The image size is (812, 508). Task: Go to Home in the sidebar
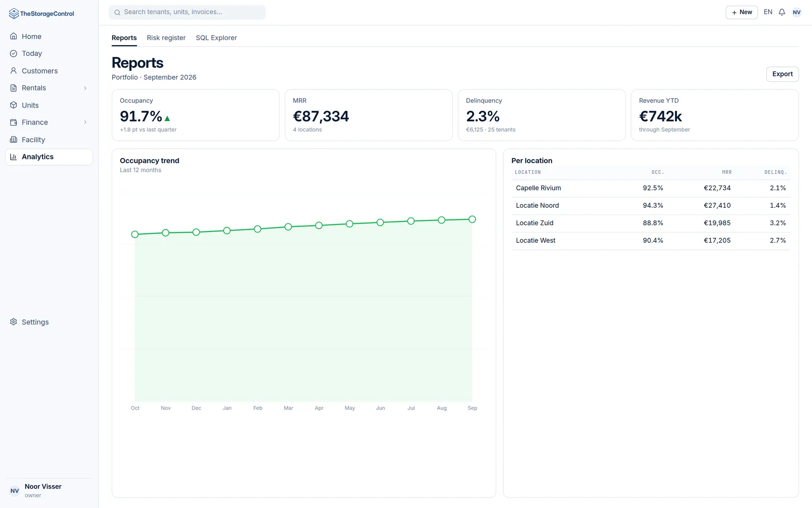click(49, 37)
